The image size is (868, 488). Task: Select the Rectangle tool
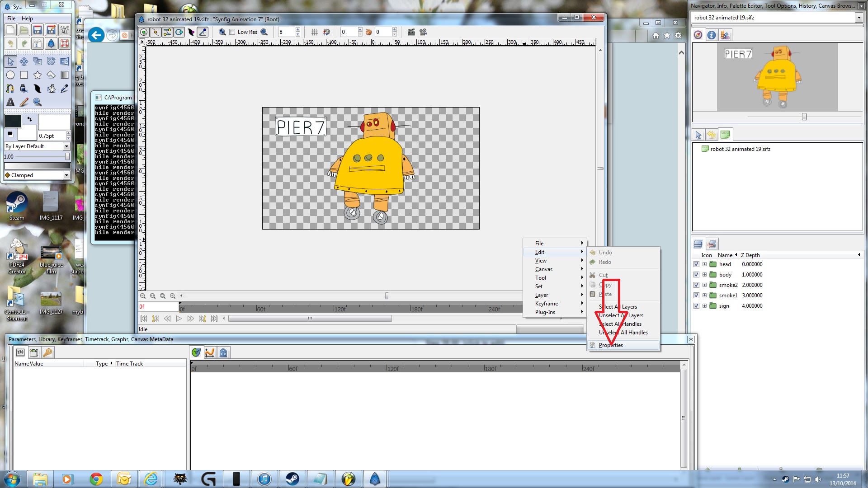[x=24, y=75]
